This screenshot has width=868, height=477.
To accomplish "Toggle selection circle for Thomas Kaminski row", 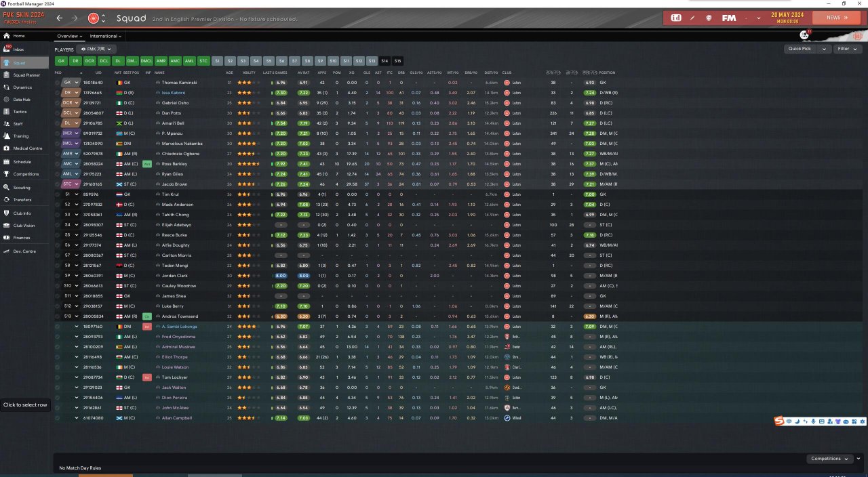I will 58,83.
